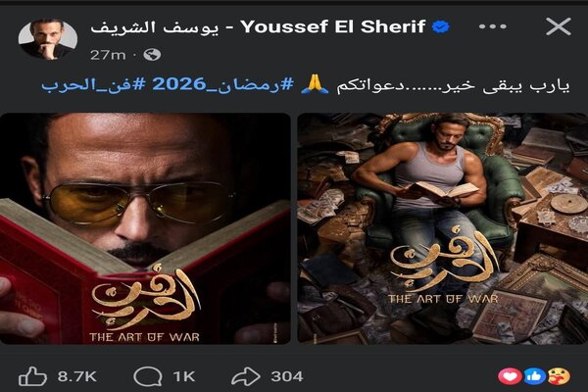The image size is (588, 392).
Task: View the poster with yellow sunglasses
Action: 145,228
